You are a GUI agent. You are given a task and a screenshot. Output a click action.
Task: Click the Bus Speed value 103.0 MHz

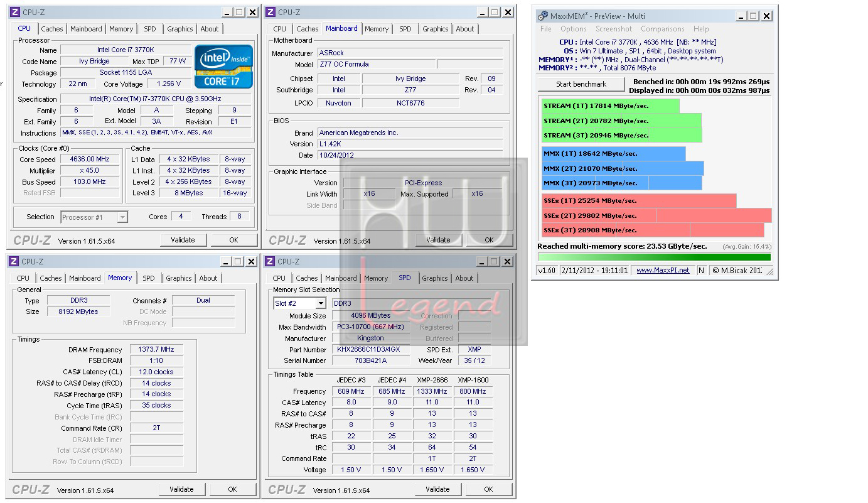tap(90, 182)
